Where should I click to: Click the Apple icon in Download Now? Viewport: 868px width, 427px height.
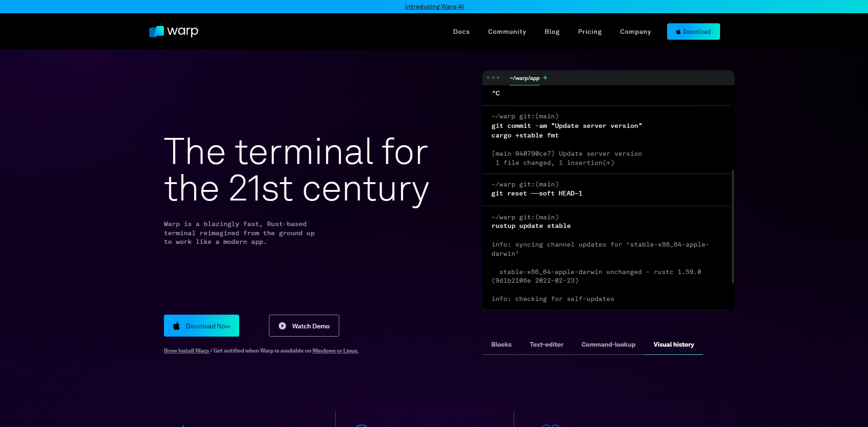[176, 326]
